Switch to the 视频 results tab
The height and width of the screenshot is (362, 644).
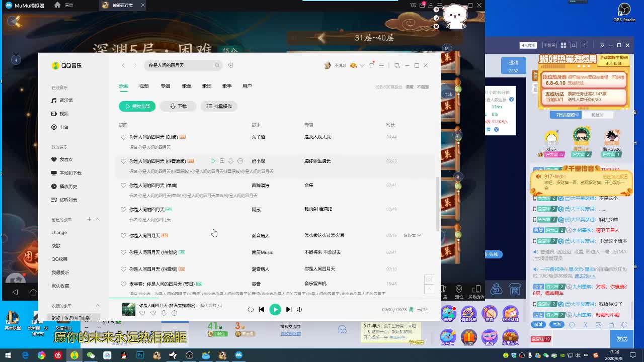click(144, 86)
